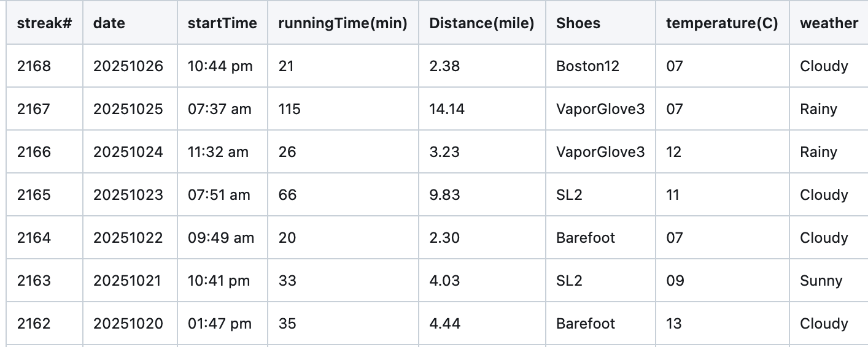Click the Sunny weather cell

pos(821,281)
